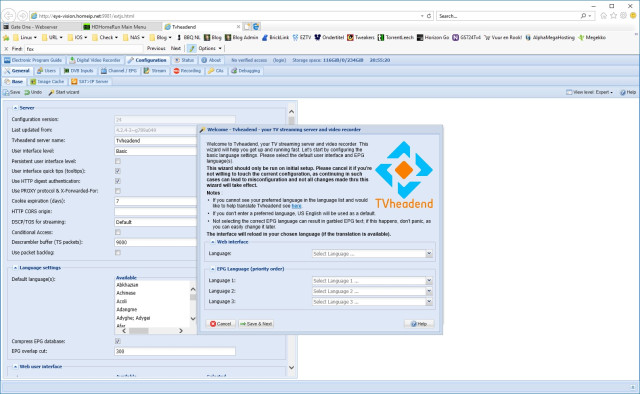This screenshot has width=640, height=394.
Task: Click the browser back arrow
Action: [9, 16]
